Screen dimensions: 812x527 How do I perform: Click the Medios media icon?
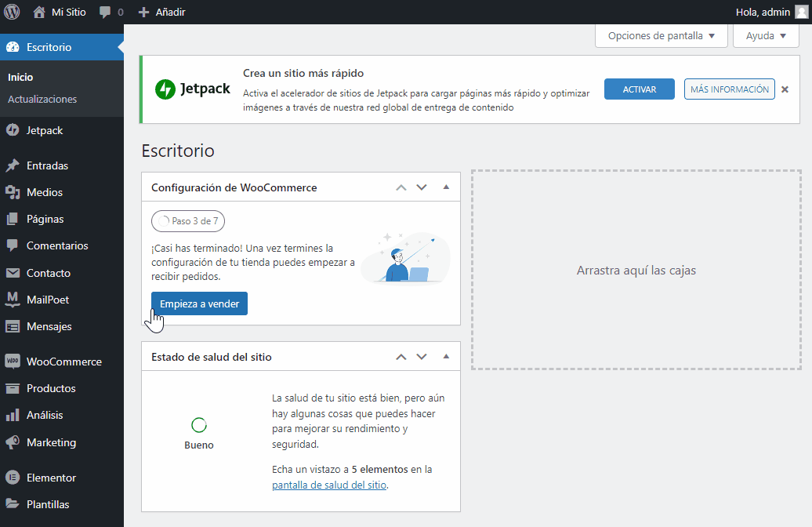(13, 192)
